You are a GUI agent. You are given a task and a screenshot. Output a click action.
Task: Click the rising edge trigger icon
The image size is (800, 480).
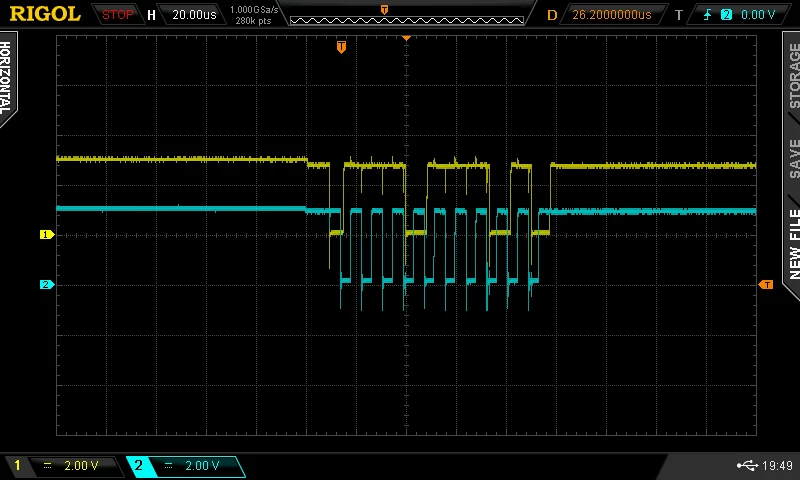tap(707, 15)
